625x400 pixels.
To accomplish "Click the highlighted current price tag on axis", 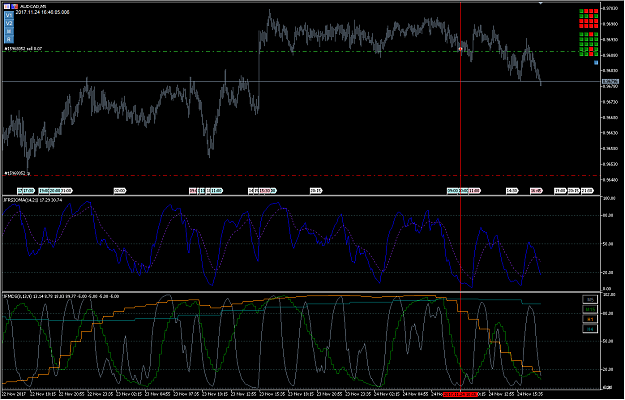I will point(610,82).
